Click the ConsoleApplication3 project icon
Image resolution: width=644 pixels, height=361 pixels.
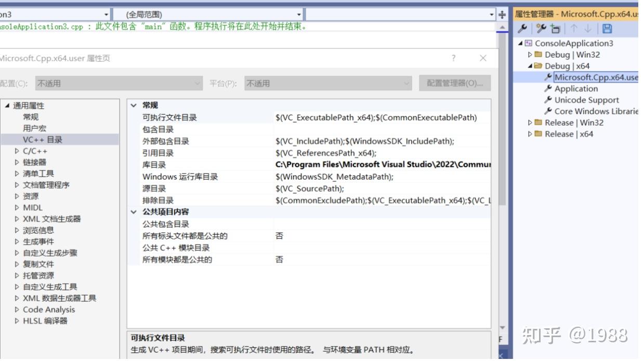tap(528, 43)
